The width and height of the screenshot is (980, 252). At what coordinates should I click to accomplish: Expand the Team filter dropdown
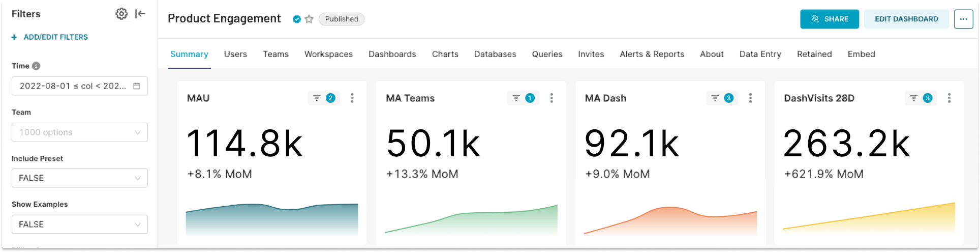point(80,132)
